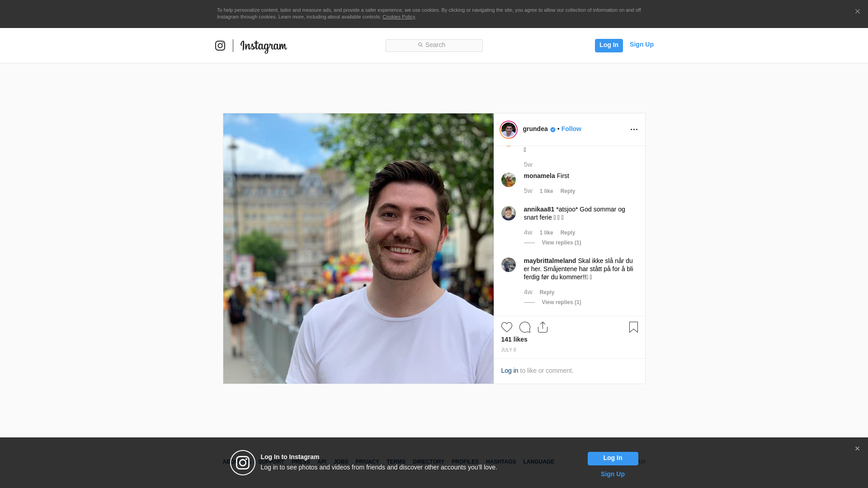Save post with bookmark icon

click(x=633, y=327)
